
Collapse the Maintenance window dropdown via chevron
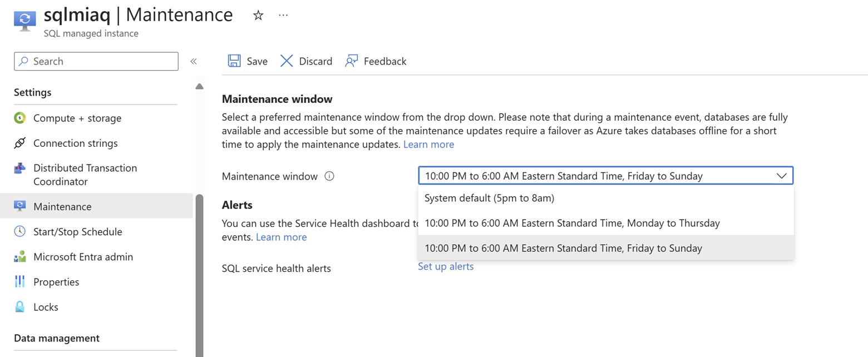tap(781, 176)
